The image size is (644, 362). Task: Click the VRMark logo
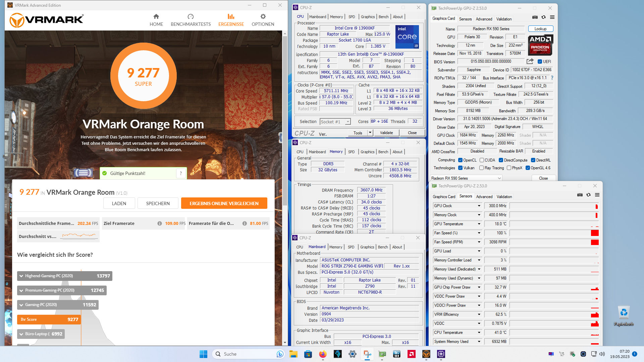pos(47,20)
